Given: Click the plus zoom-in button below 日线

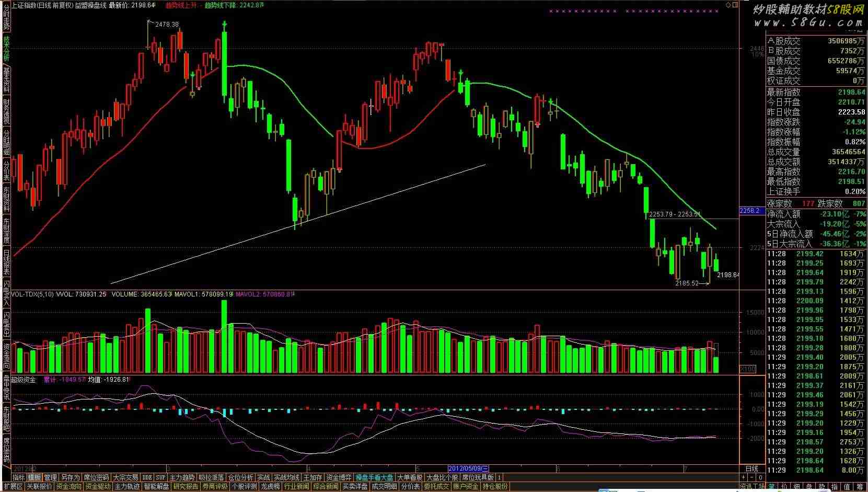Looking at the screenshot, I should [744, 477].
